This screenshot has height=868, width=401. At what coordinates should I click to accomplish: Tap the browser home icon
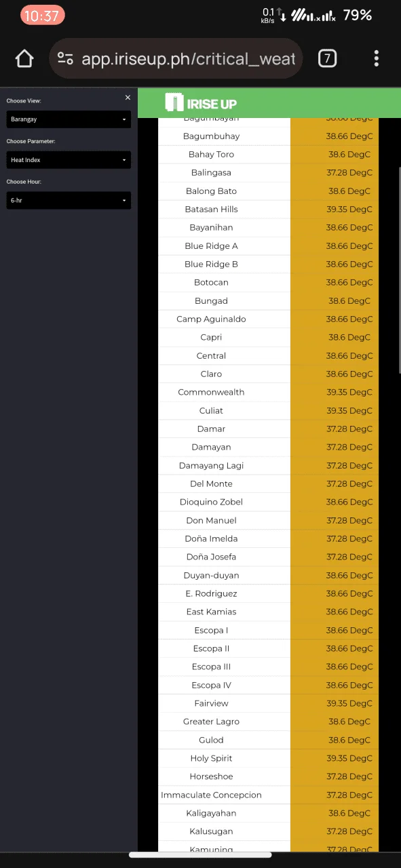(24, 59)
